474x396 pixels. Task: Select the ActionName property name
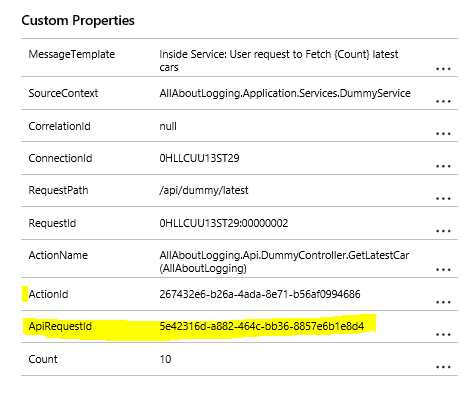point(58,255)
